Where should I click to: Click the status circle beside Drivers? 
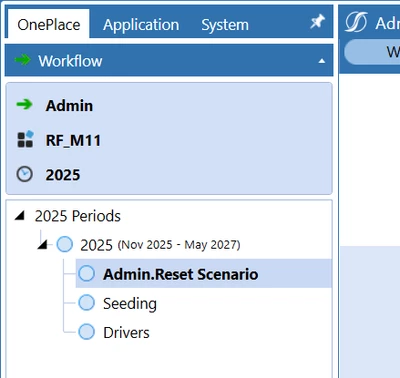(x=87, y=332)
